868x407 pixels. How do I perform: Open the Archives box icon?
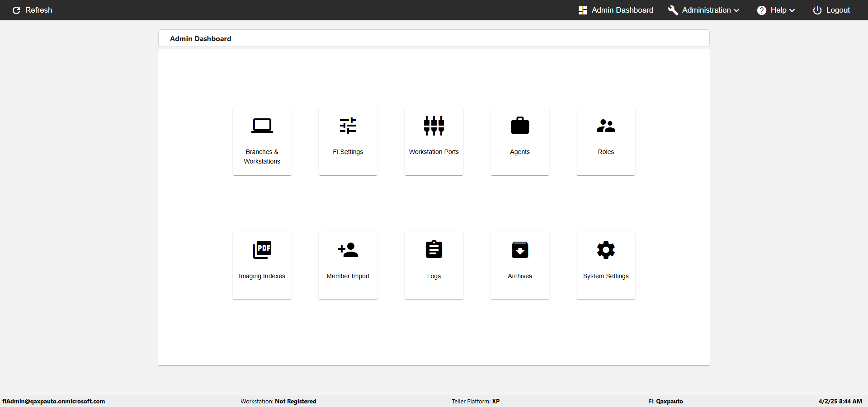point(520,250)
